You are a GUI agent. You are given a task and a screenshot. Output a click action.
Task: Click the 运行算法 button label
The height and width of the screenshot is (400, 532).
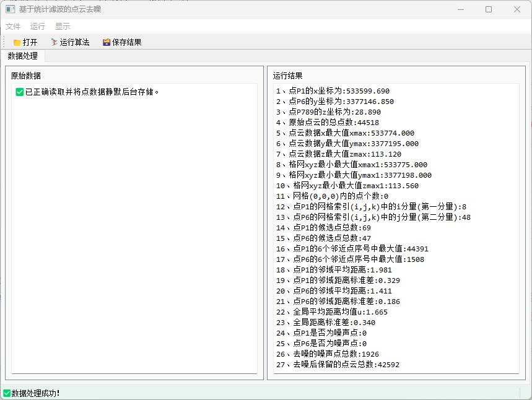(74, 42)
